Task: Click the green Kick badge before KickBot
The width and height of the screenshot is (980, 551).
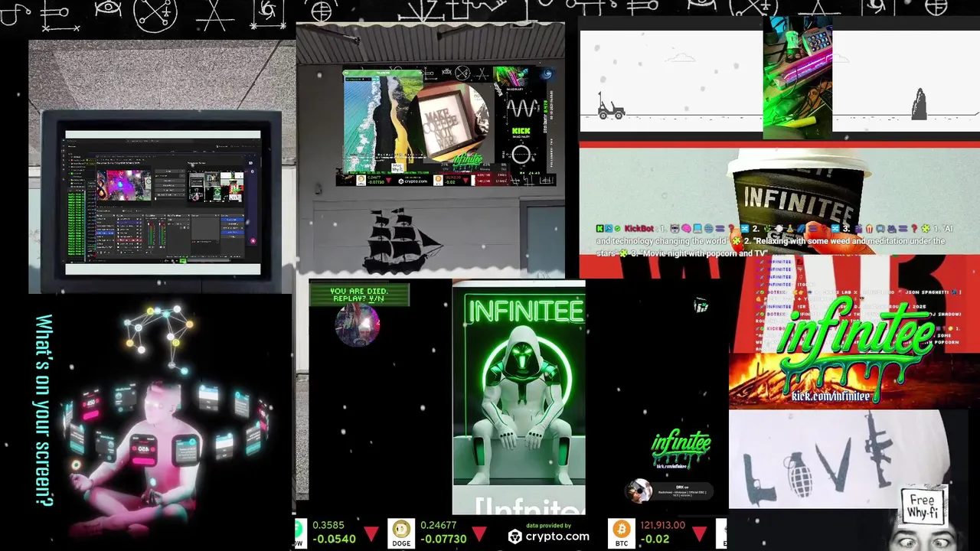Action: [x=600, y=229]
